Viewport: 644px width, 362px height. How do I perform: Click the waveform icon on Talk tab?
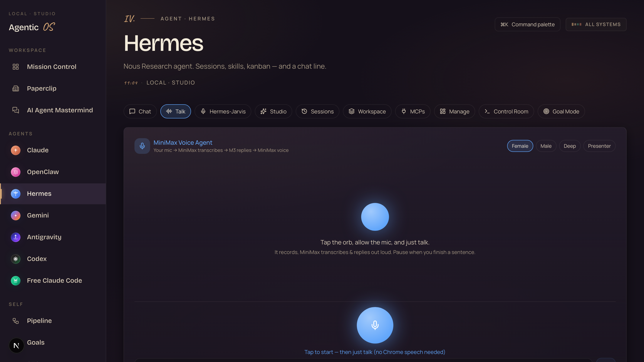click(169, 111)
